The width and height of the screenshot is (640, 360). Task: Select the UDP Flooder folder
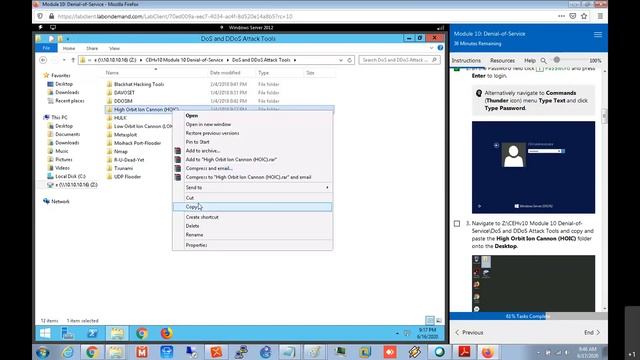[127, 177]
